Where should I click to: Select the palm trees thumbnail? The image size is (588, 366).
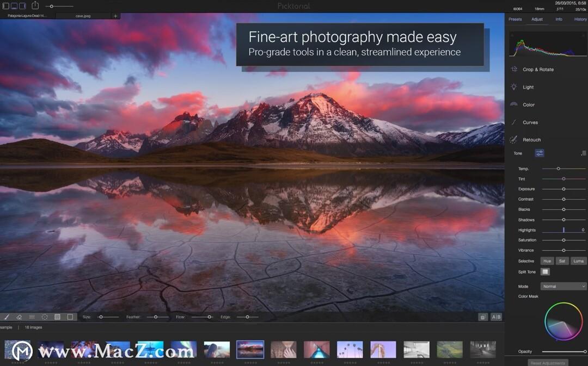(350, 349)
